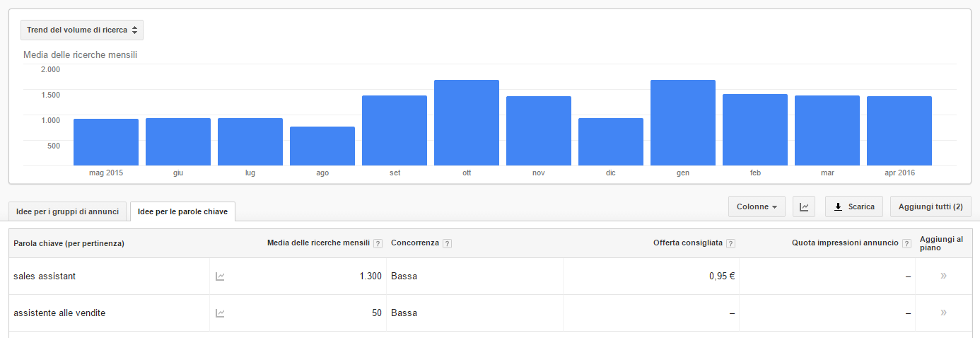Click Bassa competition in sales assistant row
This screenshot has height=338, width=980.
point(404,276)
